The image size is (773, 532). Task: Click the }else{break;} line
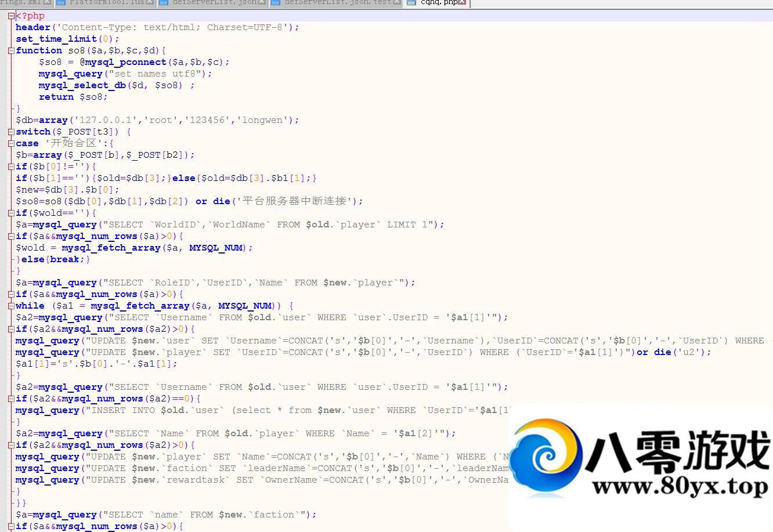(x=53, y=259)
